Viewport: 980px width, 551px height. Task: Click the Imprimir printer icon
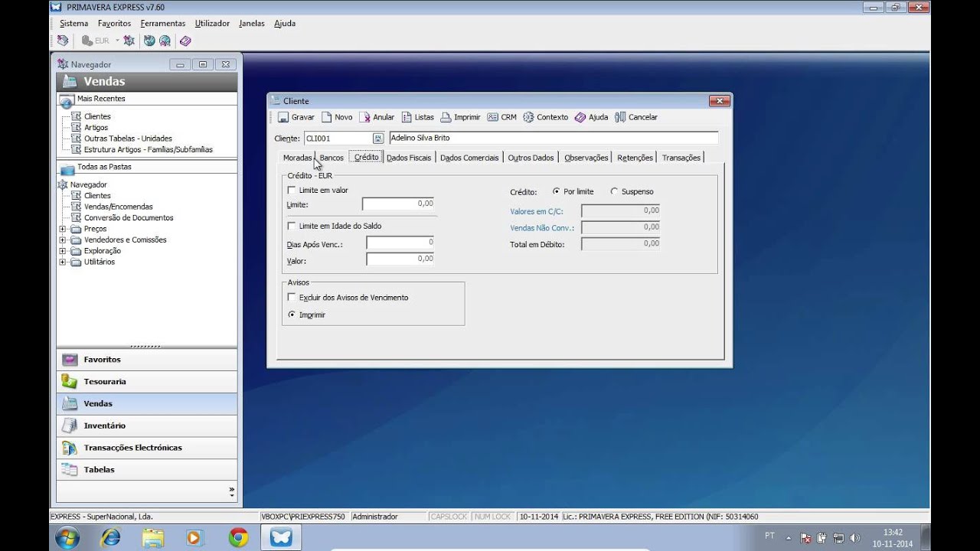(x=446, y=117)
